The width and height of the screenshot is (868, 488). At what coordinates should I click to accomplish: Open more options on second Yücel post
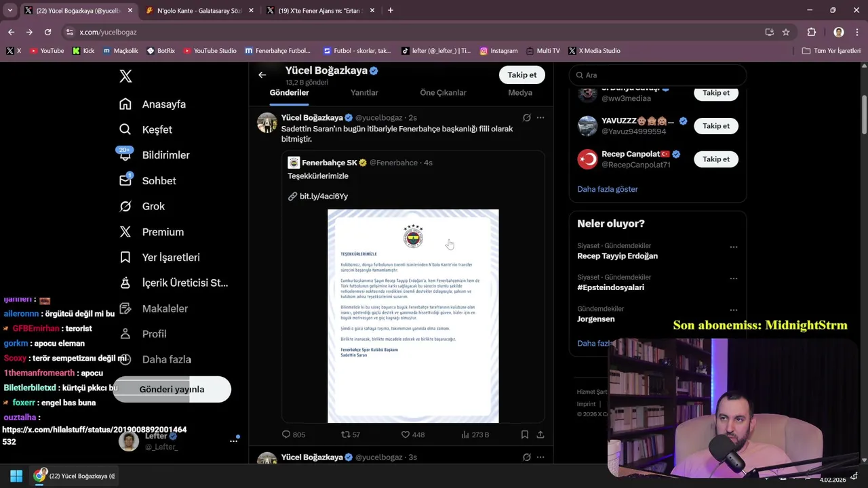[540, 457]
